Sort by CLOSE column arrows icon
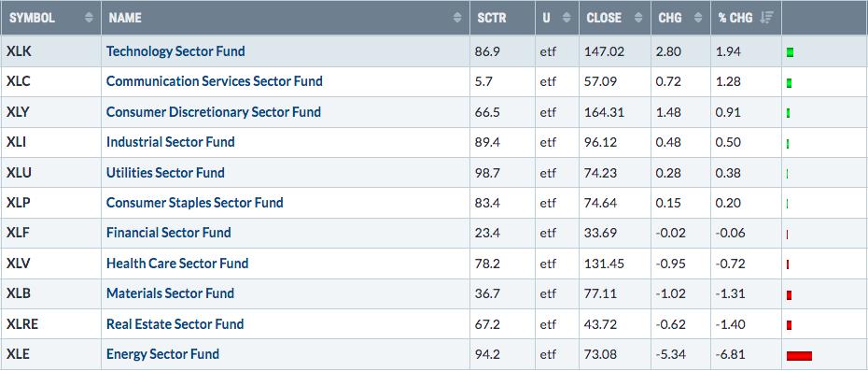Screen dimensions: 868x371 tap(638, 18)
